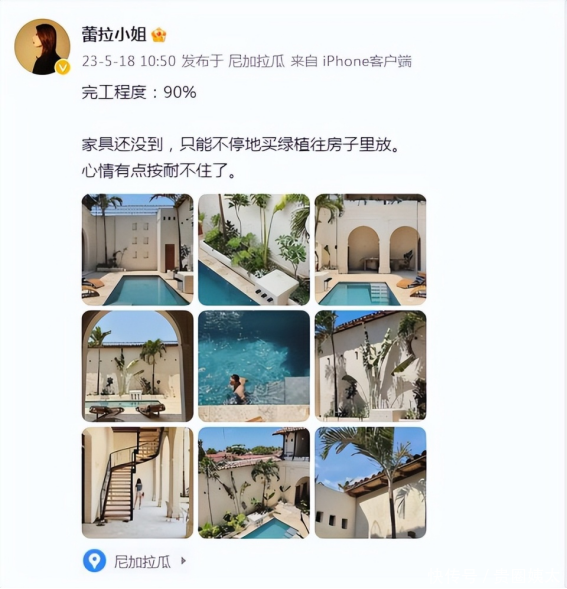The width and height of the screenshot is (567, 589).
Task: Open the photo of person swimming
Action: 254,366
